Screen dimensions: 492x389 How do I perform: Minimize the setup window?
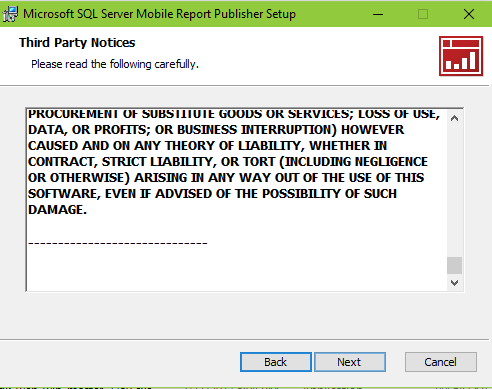pos(378,14)
